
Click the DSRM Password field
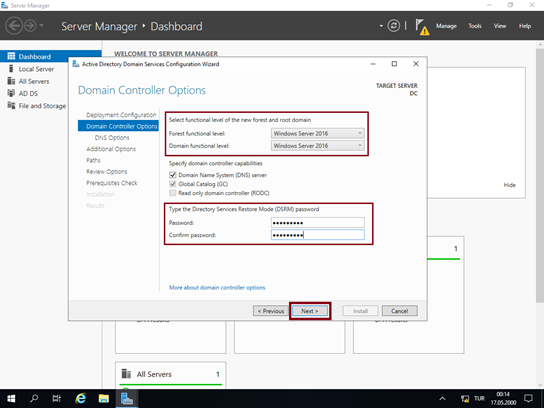[317, 222]
